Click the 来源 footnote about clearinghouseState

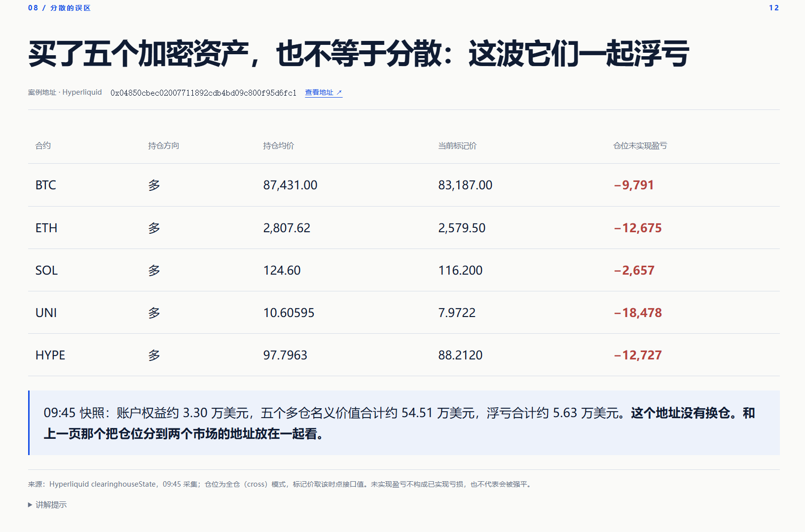(x=280, y=484)
